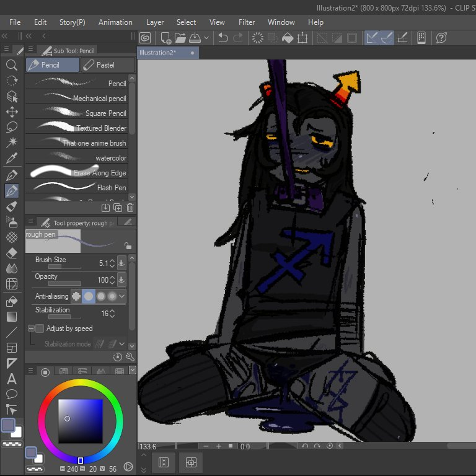Clear selection contents from the toolbar
476x476 pixels.
pyautogui.click(x=257, y=38)
